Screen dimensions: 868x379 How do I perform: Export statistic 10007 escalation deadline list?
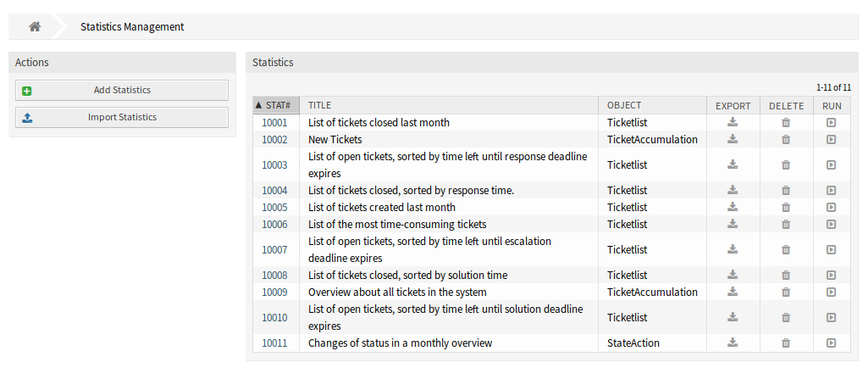(x=733, y=249)
